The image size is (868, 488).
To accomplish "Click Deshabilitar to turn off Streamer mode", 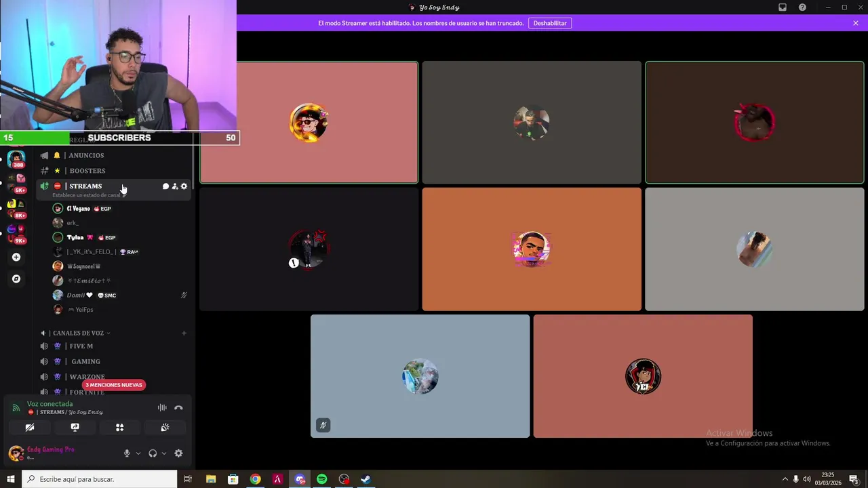I will click(x=550, y=23).
